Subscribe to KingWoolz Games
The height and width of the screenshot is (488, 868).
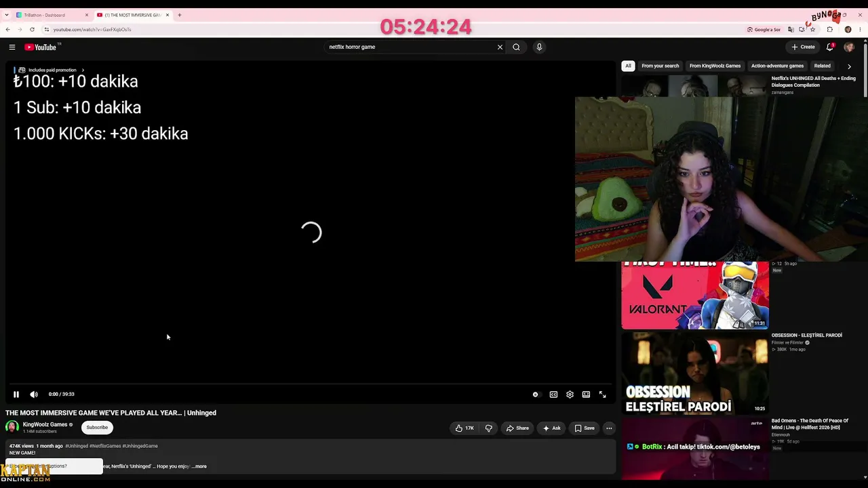tap(97, 427)
